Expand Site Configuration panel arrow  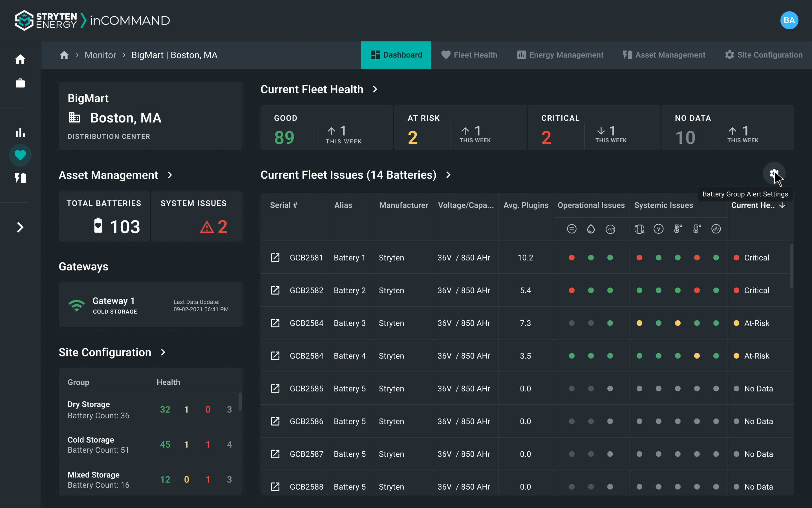163,352
